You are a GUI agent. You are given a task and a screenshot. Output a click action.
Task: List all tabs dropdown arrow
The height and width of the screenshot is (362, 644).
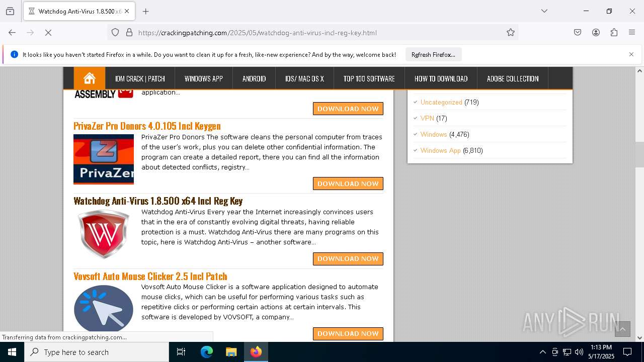pyautogui.click(x=544, y=11)
